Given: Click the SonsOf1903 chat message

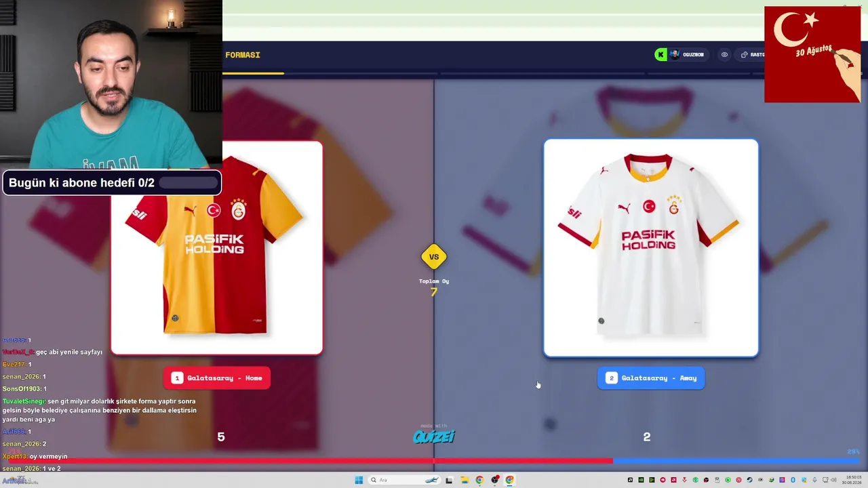Looking at the screenshot, I should tap(24, 389).
